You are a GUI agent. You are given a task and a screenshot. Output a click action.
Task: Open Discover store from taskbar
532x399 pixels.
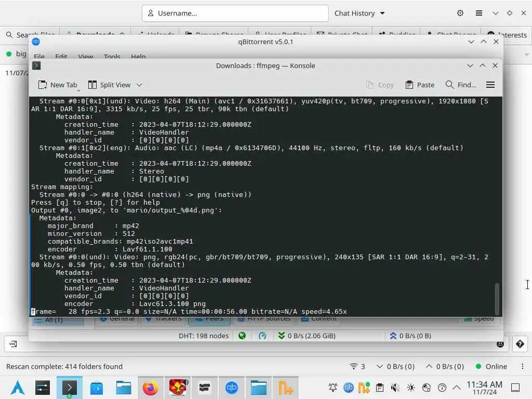click(97, 388)
